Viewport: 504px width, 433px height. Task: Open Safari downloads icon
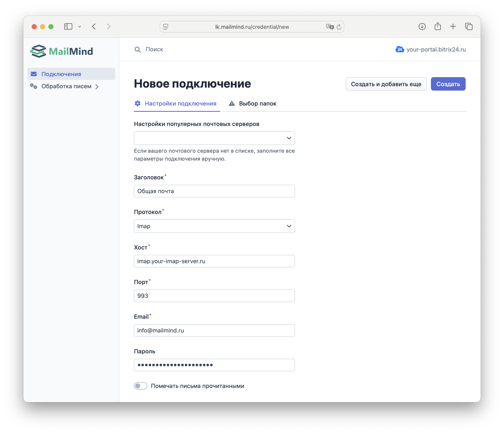pos(422,26)
